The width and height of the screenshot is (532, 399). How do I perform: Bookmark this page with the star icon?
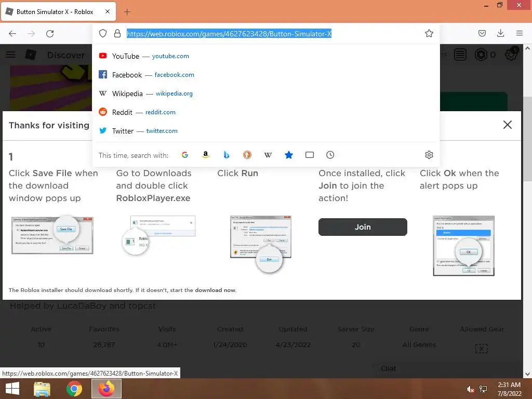coord(429,33)
